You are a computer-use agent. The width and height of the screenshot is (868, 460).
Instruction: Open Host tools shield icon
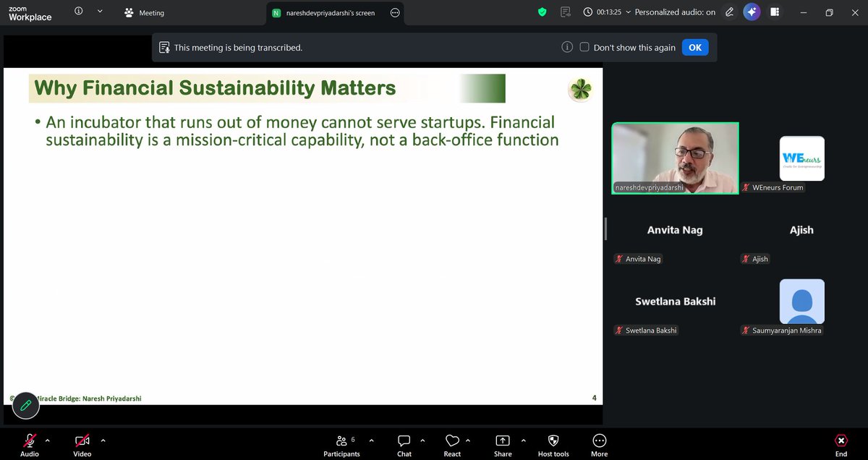(553, 440)
